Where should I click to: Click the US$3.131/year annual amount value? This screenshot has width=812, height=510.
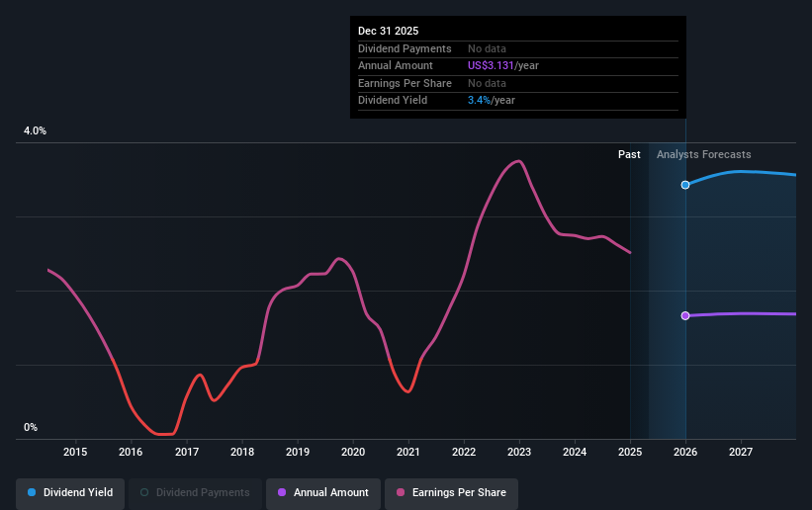pyautogui.click(x=502, y=66)
